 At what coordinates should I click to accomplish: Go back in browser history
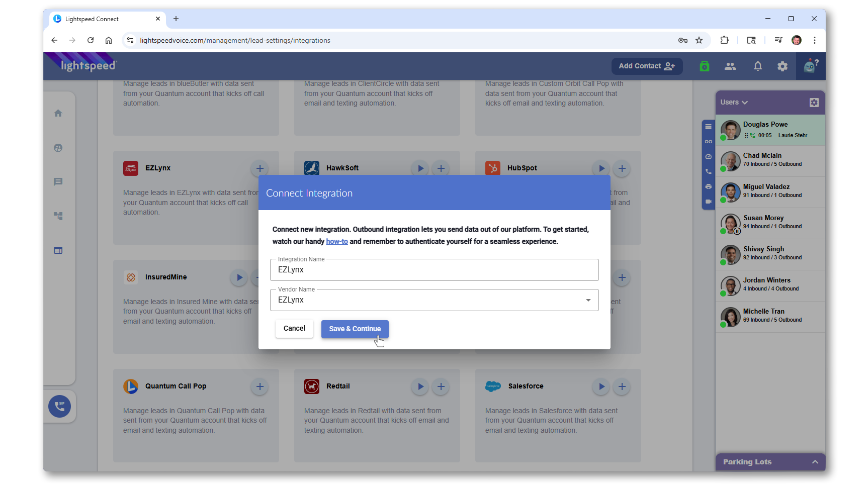coord(54,40)
